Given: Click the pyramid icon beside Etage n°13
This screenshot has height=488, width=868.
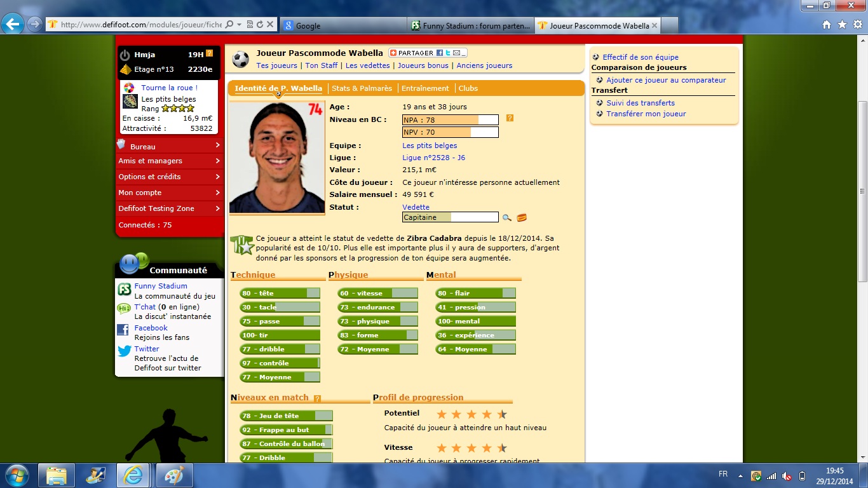Looking at the screenshot, I should click(x=126, y=69).
